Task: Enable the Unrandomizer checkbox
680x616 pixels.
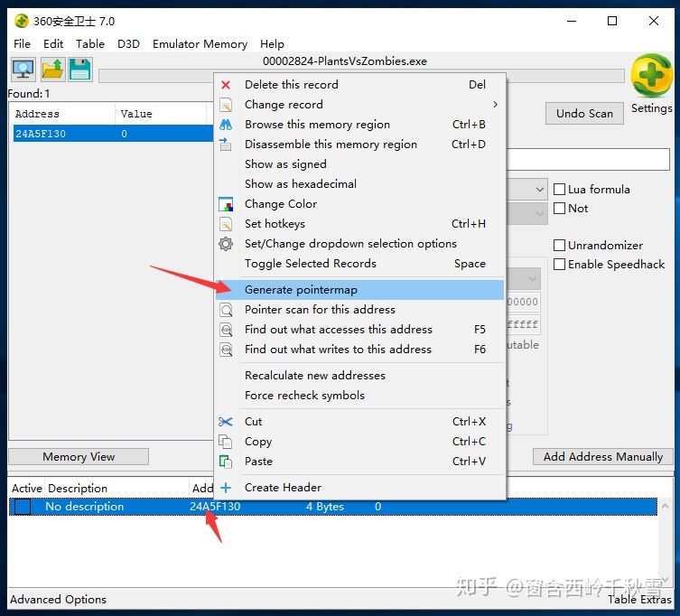Action: tap(559, 245)
